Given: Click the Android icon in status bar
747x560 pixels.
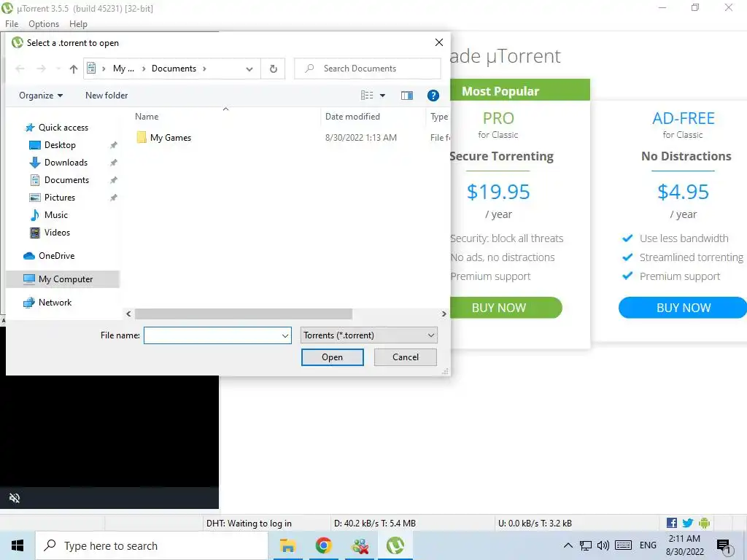Looking at the screenshot, I should pyautogui.click(x=704, y=524).
